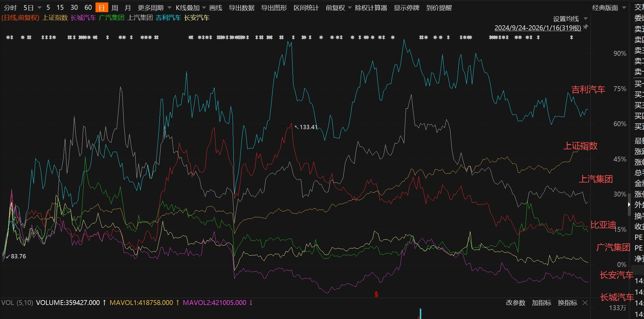Click 导出数据 to export data

click(242, 8)
